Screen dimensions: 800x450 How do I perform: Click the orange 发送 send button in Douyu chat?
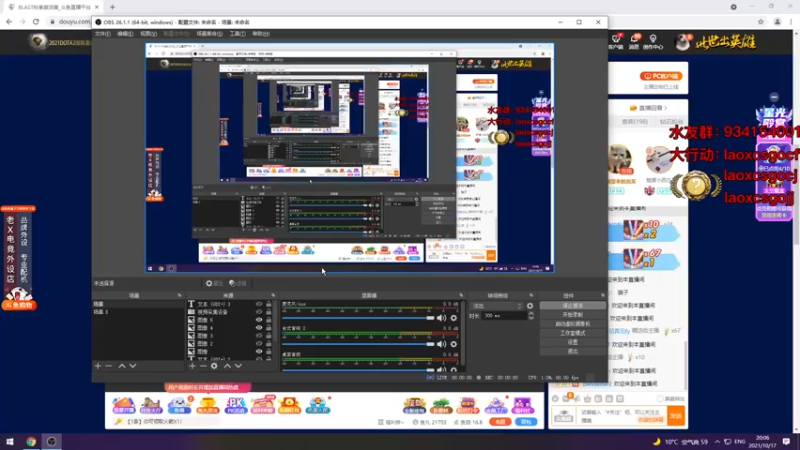tap(676, 416)
